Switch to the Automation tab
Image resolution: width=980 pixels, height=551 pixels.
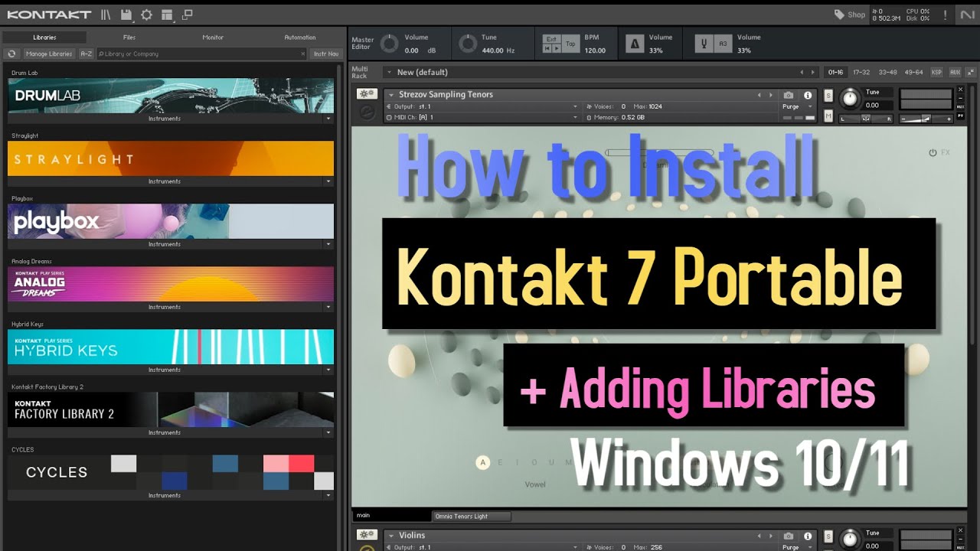click(300, 37)
